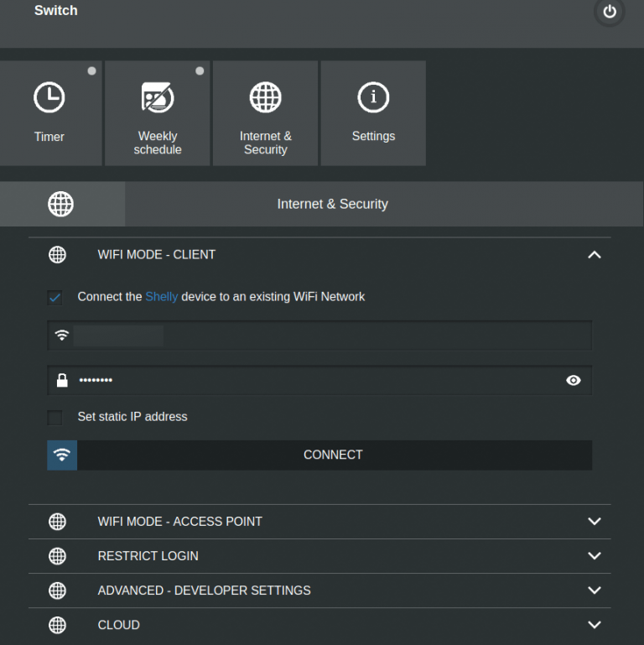Follow the Shelly link

(161, 297)
